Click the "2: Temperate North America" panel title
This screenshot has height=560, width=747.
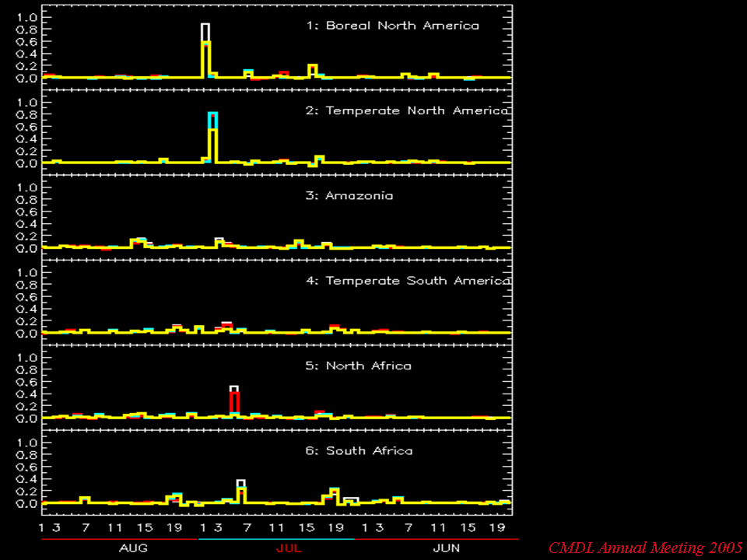pos(407,110)
